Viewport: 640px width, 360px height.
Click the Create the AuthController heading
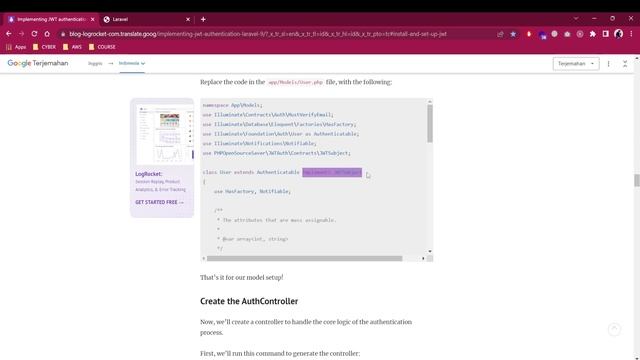(x=249, y=301)
